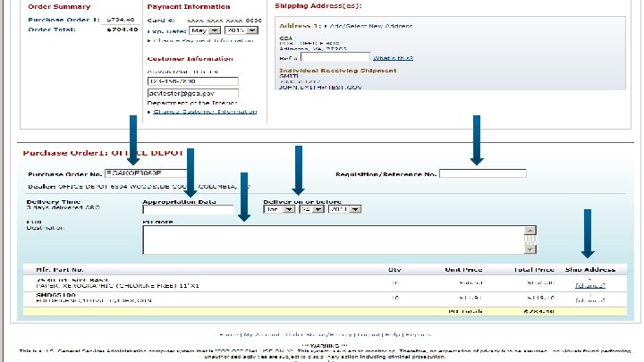Click the Order Total amount $794.40

tap(122, 29)
